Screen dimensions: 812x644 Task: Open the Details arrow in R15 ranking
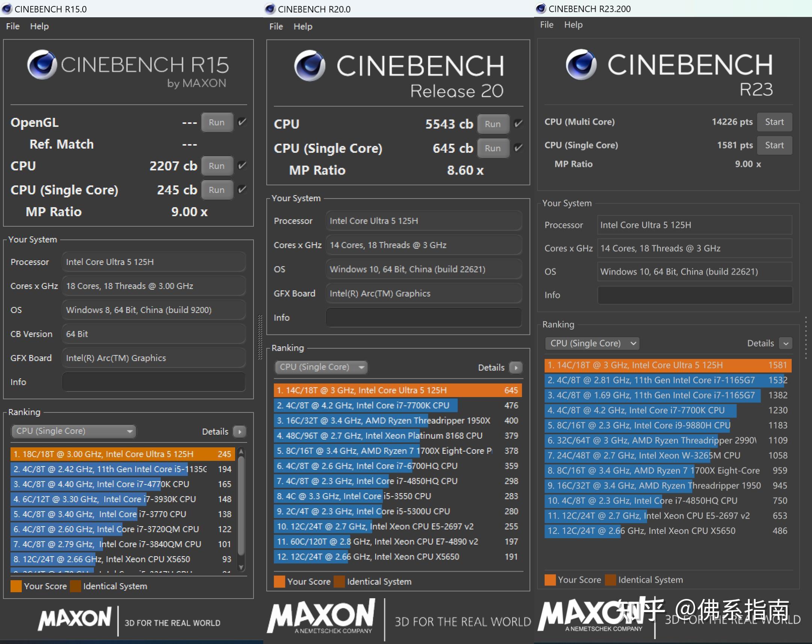coord(240,431)
